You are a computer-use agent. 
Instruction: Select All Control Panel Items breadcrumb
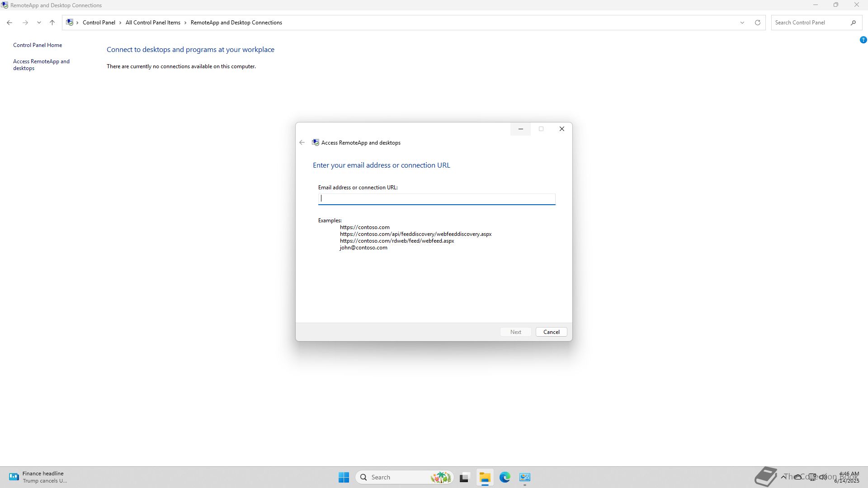pyautogui.click(x=153, y=23)
